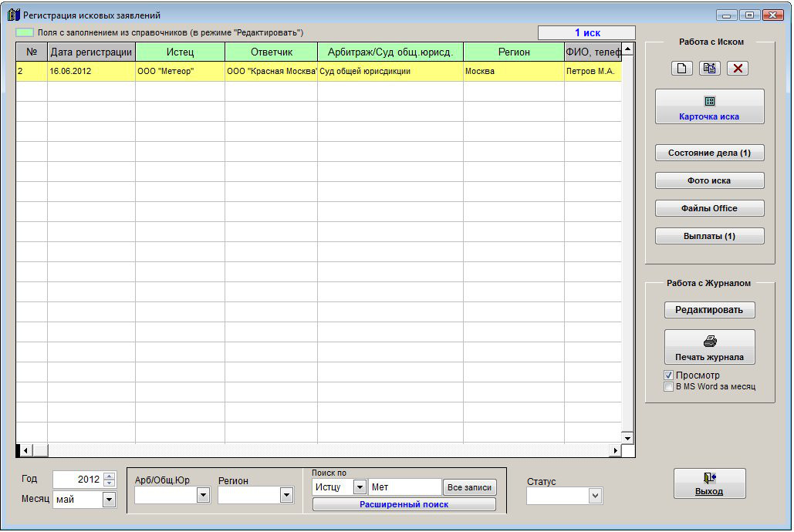Viewport: 794px width, 532px height.
Task: Click the ФИО, телеф column header
Action: coord(593,52)
